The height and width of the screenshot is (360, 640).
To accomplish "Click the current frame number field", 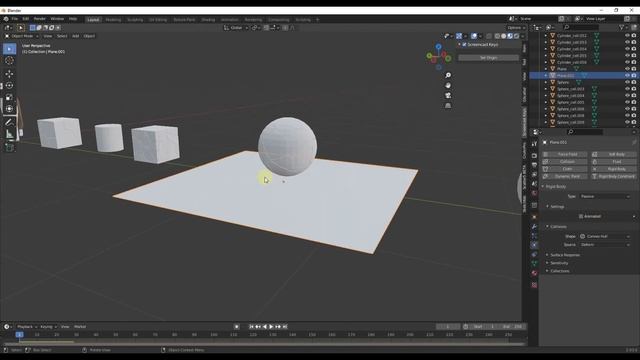I will point(448,327).
